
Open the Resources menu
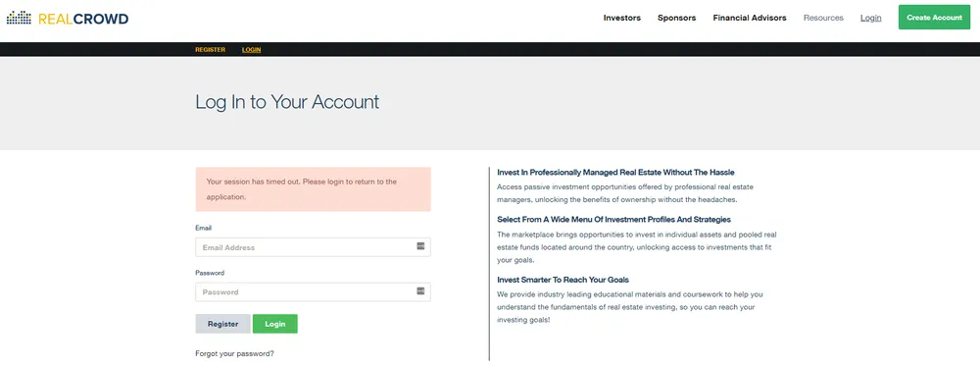(x=823, y=18)
